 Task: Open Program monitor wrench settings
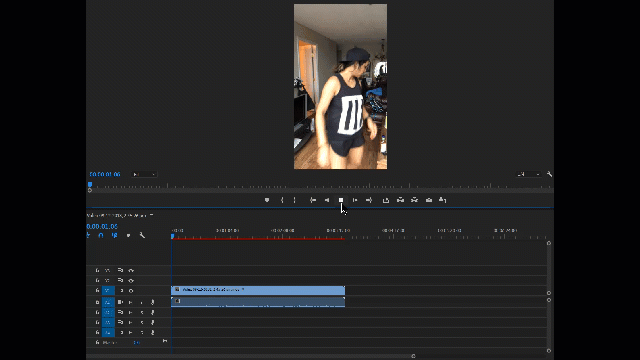pyautogui.click(x=549, y=174)
